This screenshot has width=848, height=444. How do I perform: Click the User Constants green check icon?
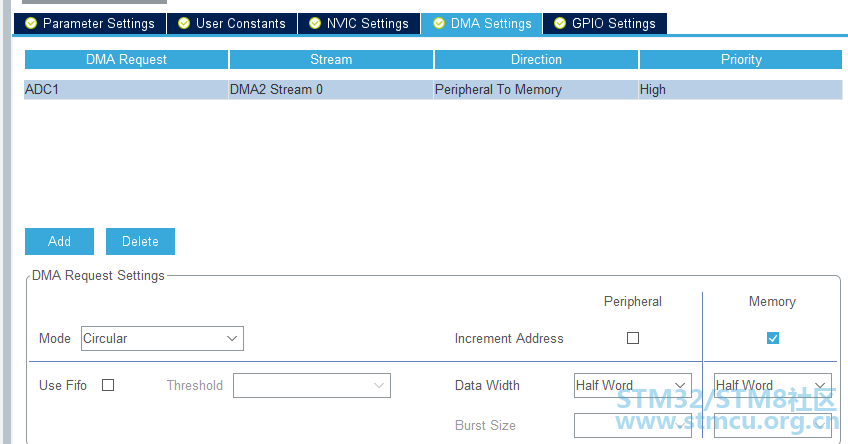pos(184,23)
